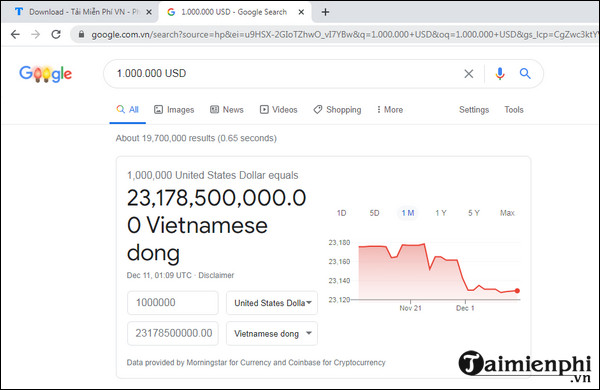This screenshot has width=600, height=390.
Task: Click the 23,160 chart axis value
Action: 339,262
